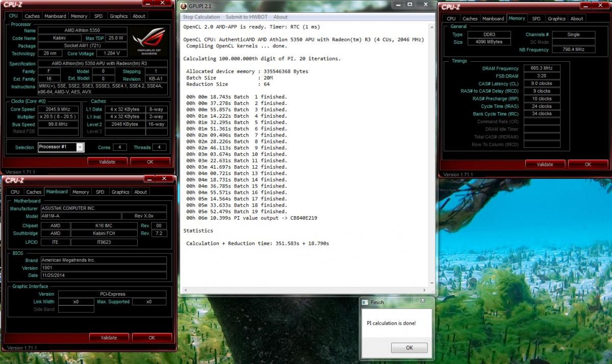Screen dimensions: 612x364
Task: Click the PI value output CB840E219 line
Action: [251, 218]
